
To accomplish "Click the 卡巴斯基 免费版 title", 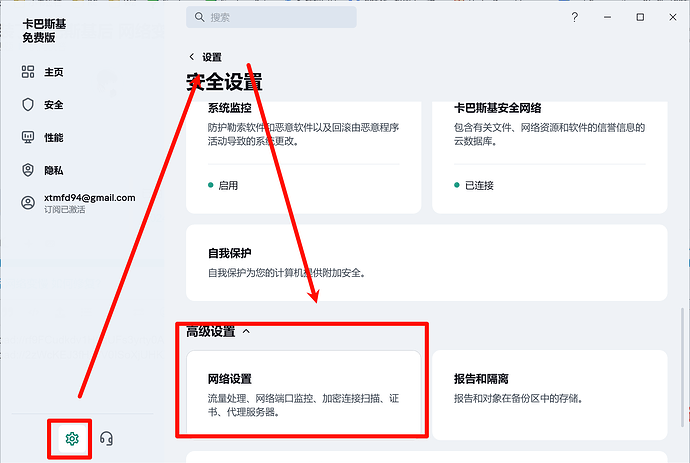I will [x=44, y=31].
